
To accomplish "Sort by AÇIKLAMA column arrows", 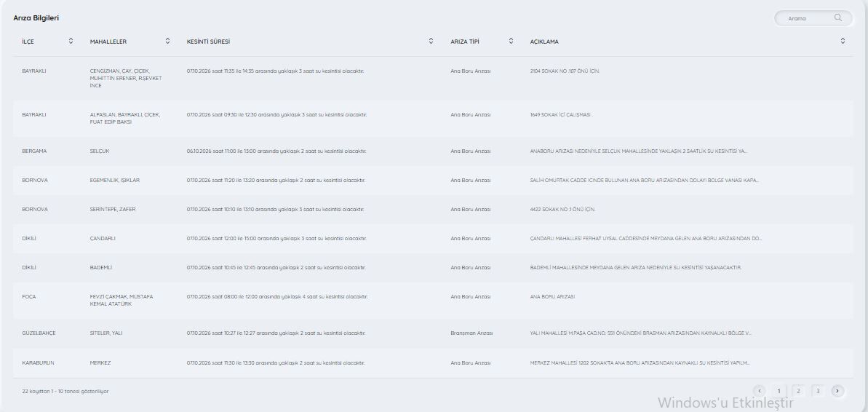I will (843, 41).
